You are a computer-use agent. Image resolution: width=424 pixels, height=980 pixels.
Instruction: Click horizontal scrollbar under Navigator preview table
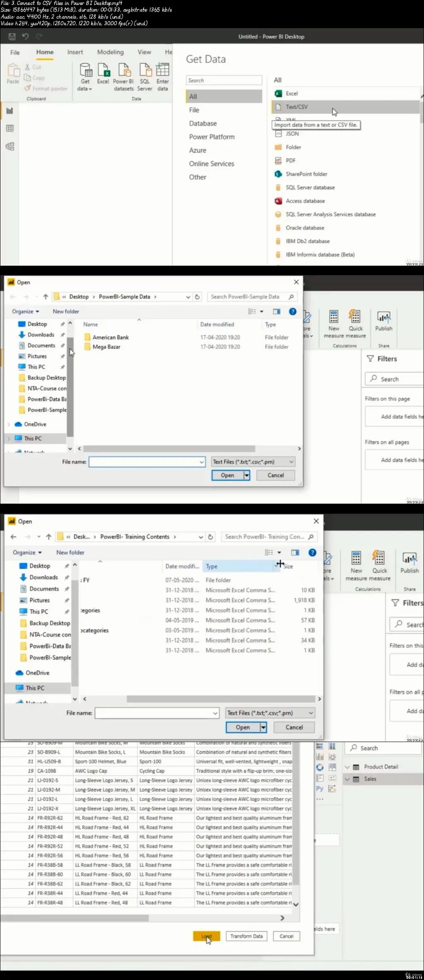pos(75,918)
